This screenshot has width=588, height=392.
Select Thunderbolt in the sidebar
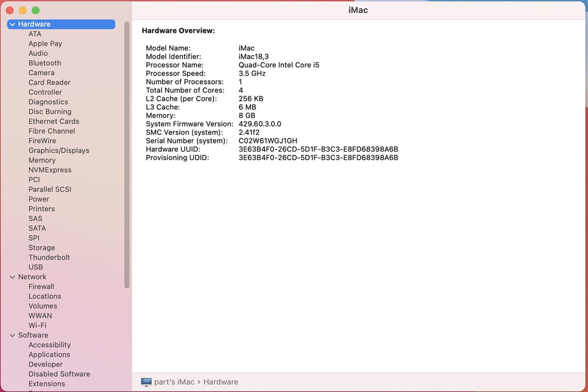pyautogui.click(x=50, y=257)
